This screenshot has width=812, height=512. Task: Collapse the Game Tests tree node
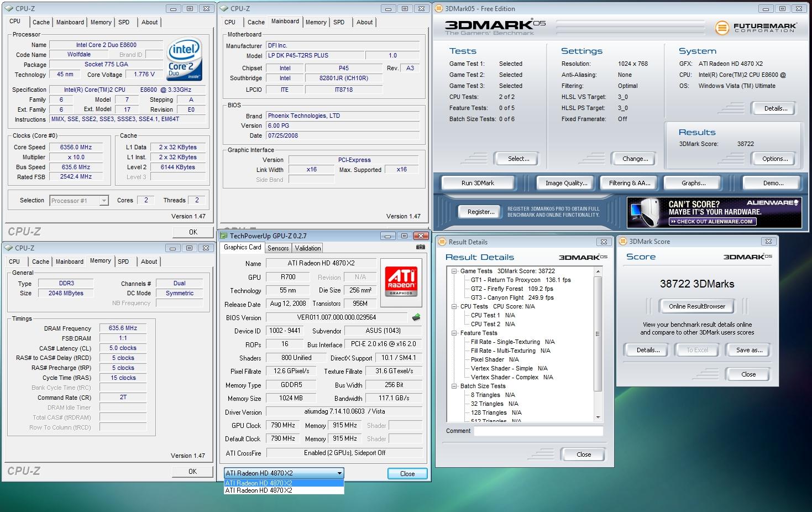454,271
